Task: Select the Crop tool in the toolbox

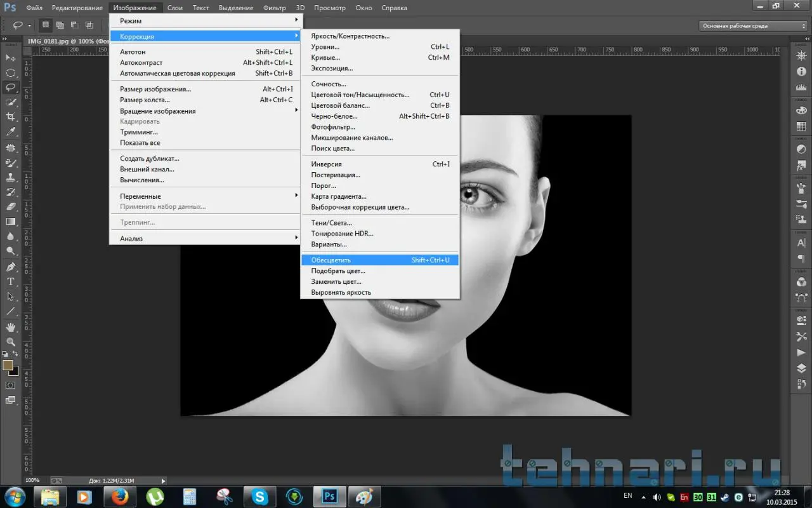Action: pos(11,117)
